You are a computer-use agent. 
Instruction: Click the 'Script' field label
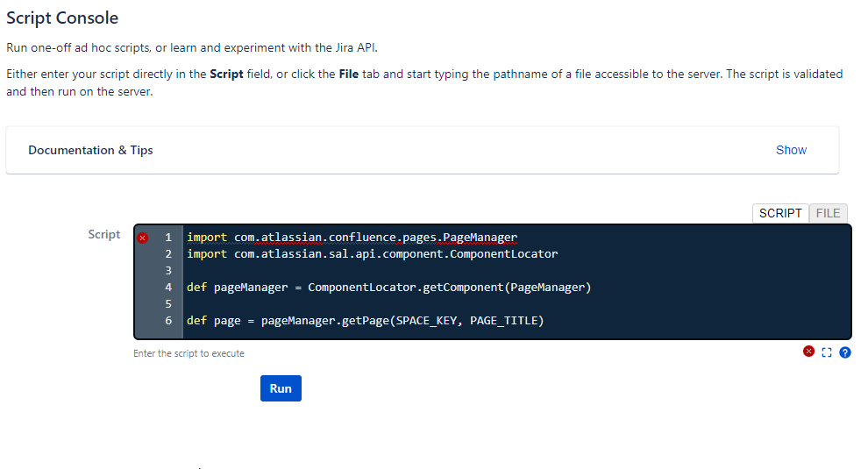click(104, 234)
